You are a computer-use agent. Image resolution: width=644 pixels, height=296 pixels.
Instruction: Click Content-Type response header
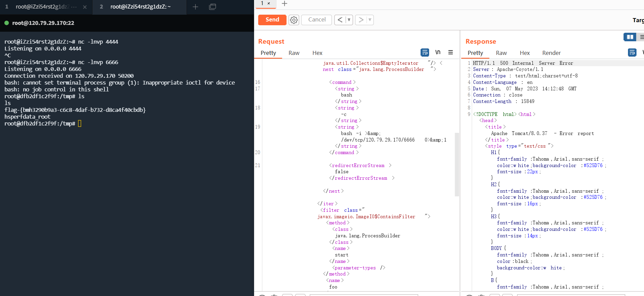pyautogui.click(x=525, y=76)
